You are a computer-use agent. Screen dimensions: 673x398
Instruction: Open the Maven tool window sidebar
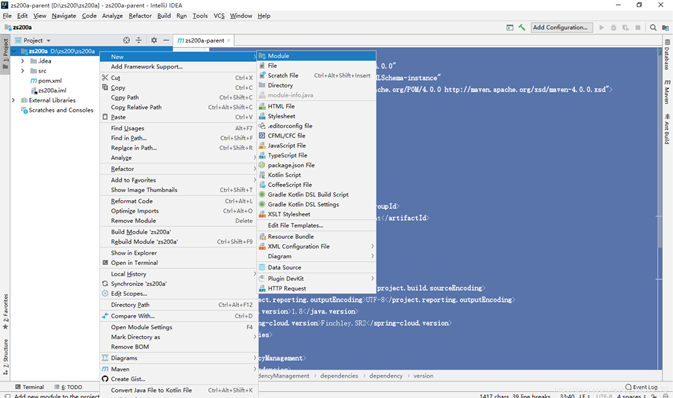coord(667,92)
